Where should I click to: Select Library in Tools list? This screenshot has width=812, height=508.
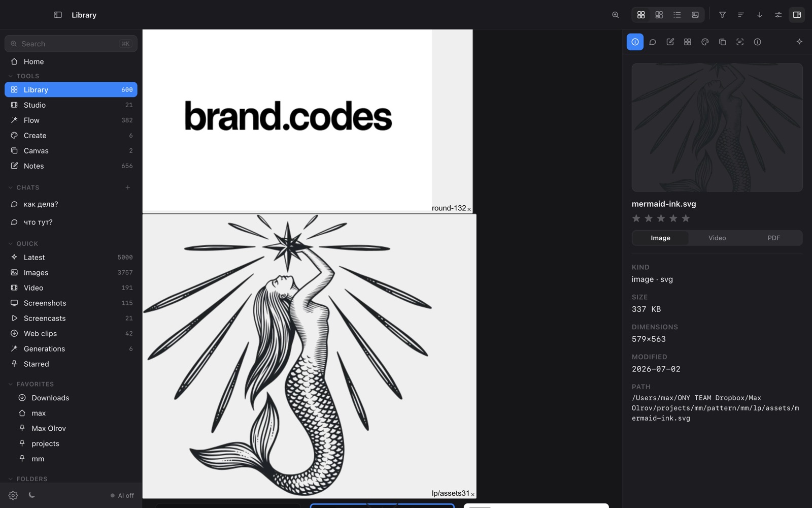[x=71, y=89]
